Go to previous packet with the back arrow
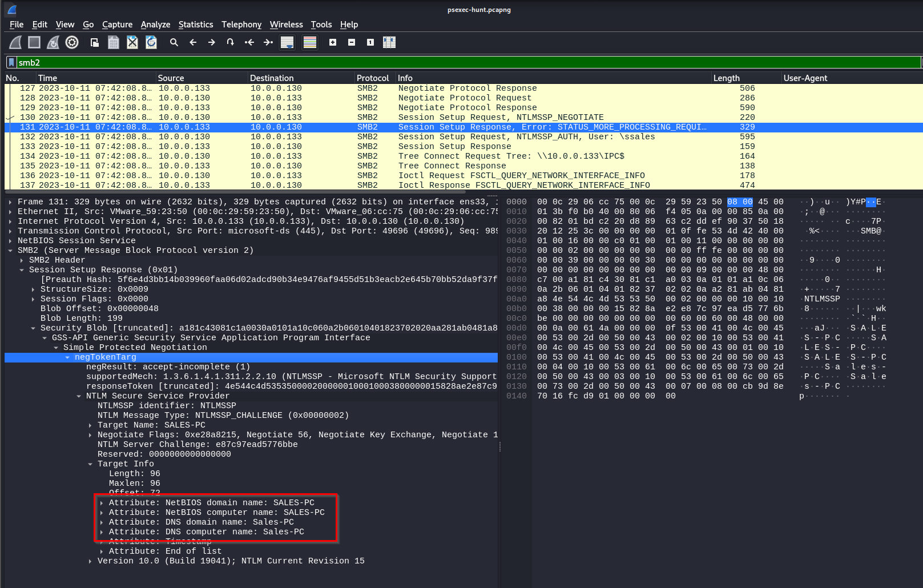The image size is (923, 588). [x=193, y=42]
